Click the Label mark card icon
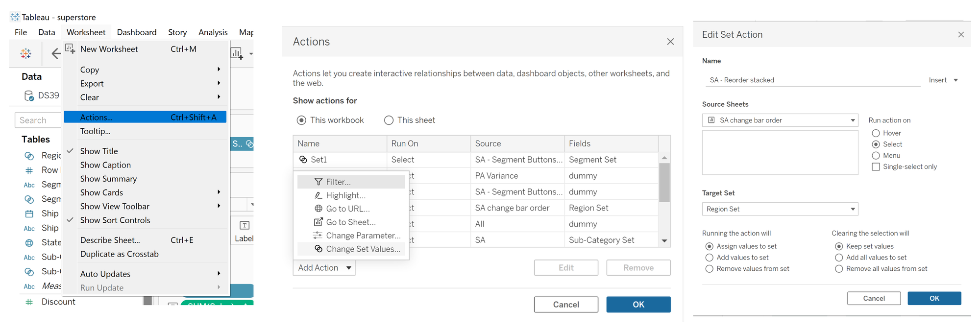980x331 pixels. click(244, 226)
